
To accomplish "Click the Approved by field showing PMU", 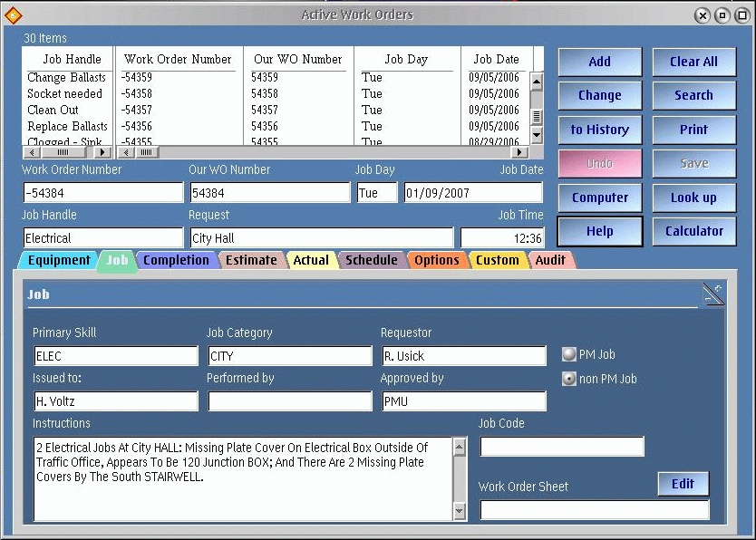I will click(x=464, y=401).
